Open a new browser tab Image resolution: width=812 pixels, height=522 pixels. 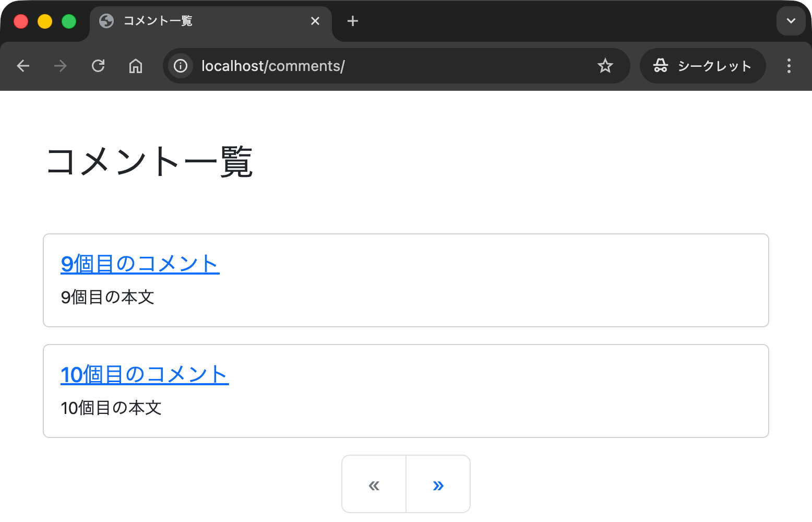point(353,21)
